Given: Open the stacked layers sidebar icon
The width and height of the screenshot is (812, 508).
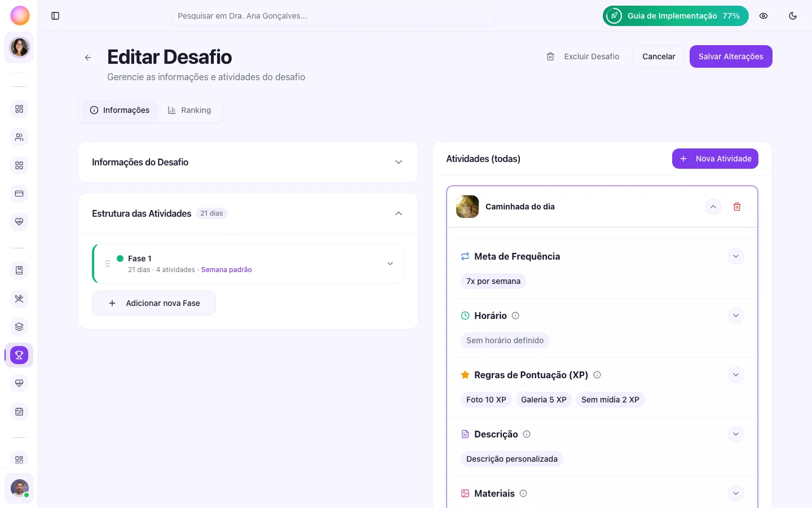Looking at the screenshot, I should tap(19, 327).
